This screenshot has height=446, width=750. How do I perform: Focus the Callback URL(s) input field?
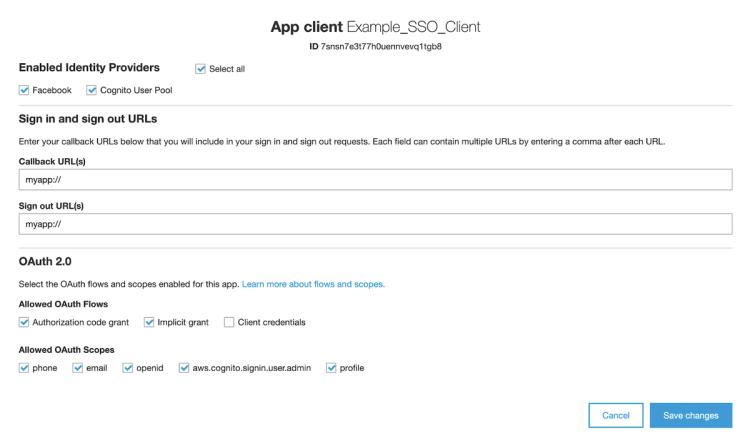375,179
